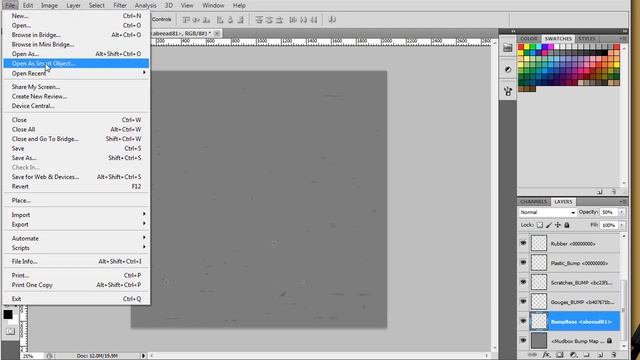
Task: Hide the Rubber layer
Action: tap(523, 243)
